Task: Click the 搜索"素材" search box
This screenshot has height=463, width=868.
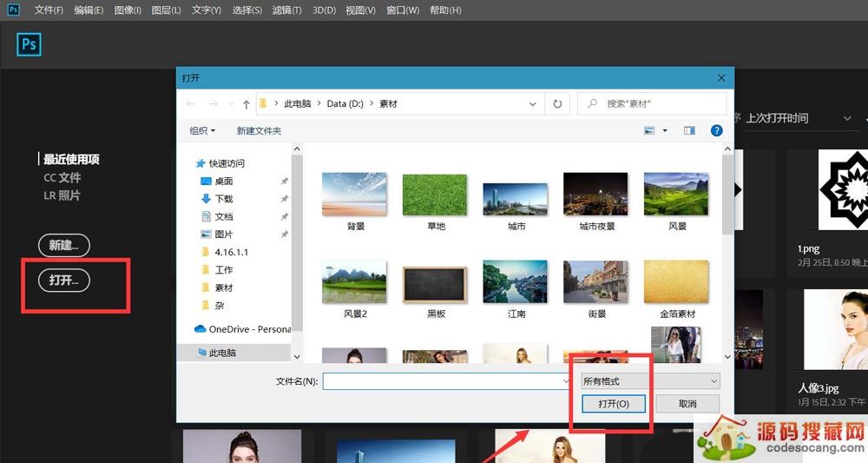Action: point(652,103)
